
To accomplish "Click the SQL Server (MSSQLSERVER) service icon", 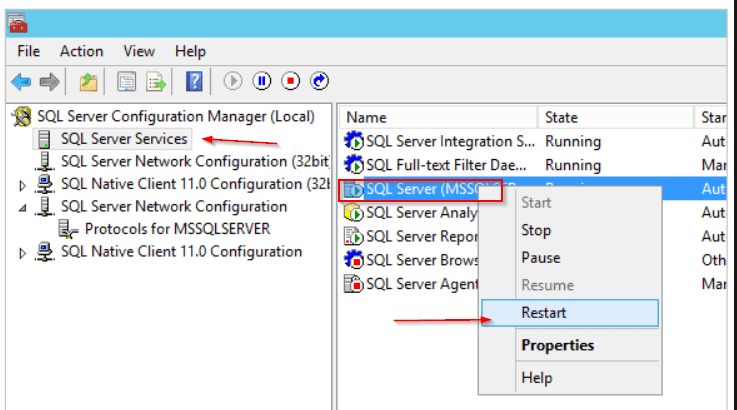I will coord(353,189).
